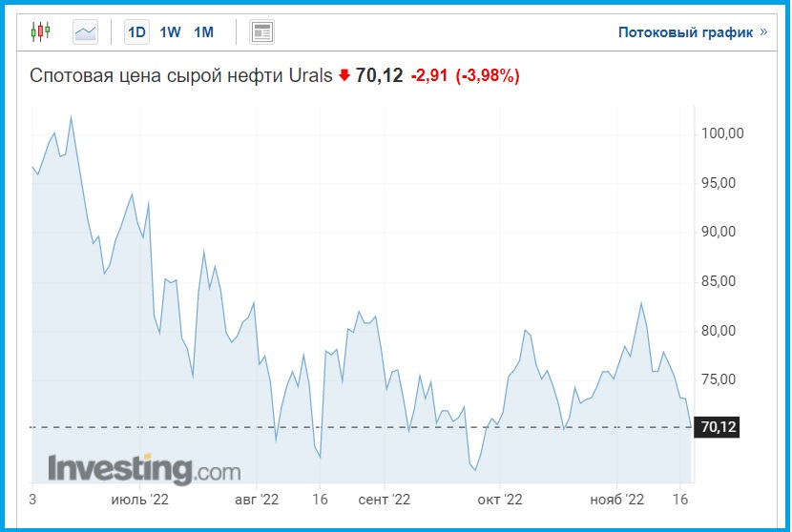
Task: Select the 1D interval
Action: pos(136,32)
